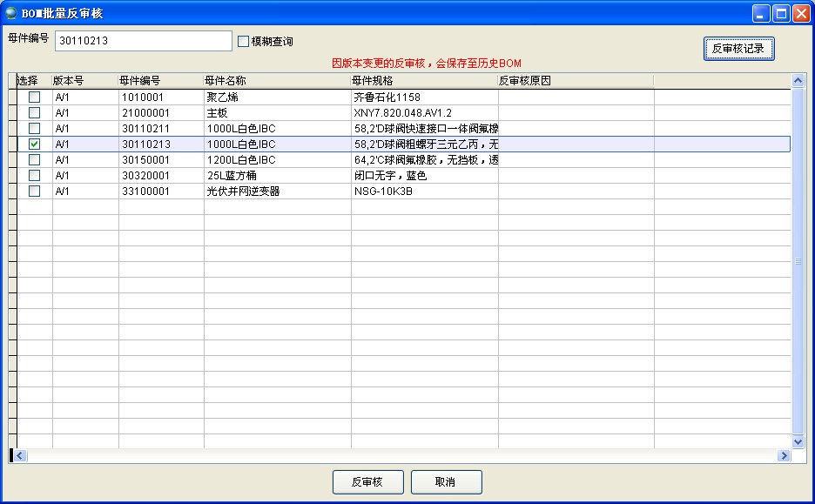Image resolution: width=815 pixels, height=504 pixels.
Task: Tick the checkbox for 主板 row
Action: (35, 112)
